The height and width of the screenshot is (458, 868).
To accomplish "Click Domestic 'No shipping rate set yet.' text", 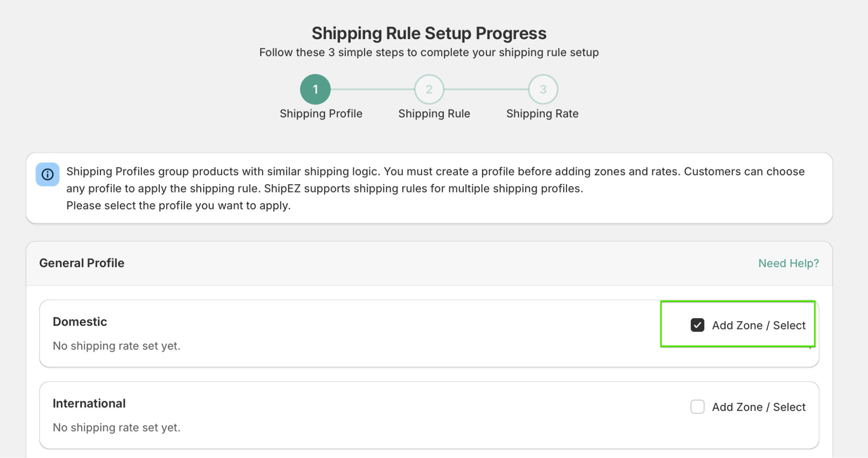I will (x=116, y=346).
